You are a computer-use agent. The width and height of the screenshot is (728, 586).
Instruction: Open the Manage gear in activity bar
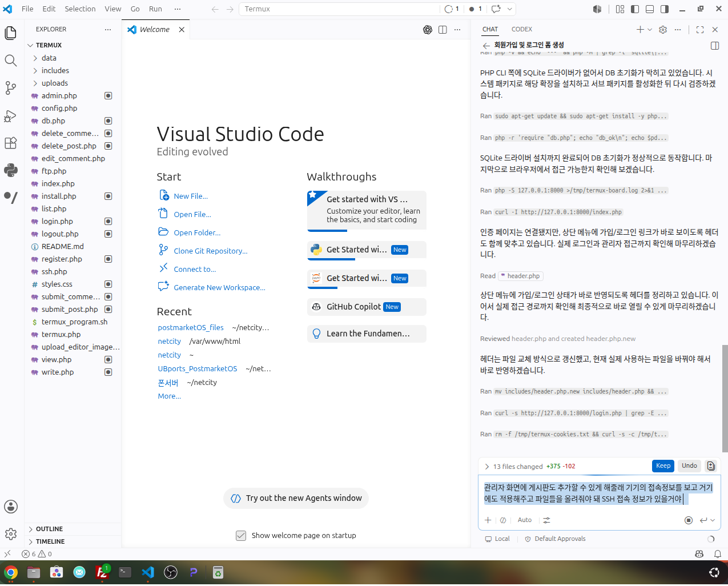[x=10, y=534]
